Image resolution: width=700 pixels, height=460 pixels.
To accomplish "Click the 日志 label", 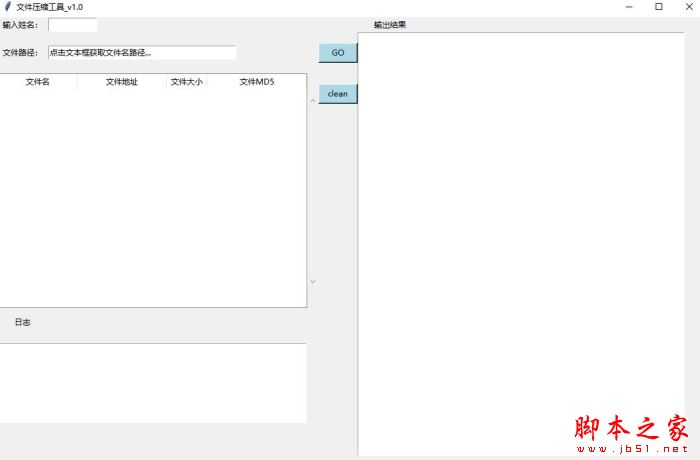I will 23,322.
